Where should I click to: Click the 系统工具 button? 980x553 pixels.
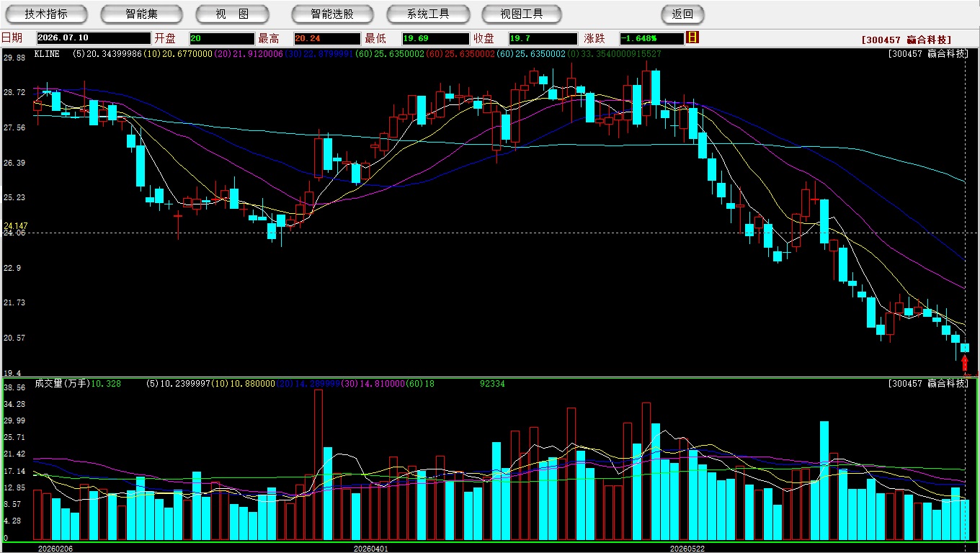428,14
